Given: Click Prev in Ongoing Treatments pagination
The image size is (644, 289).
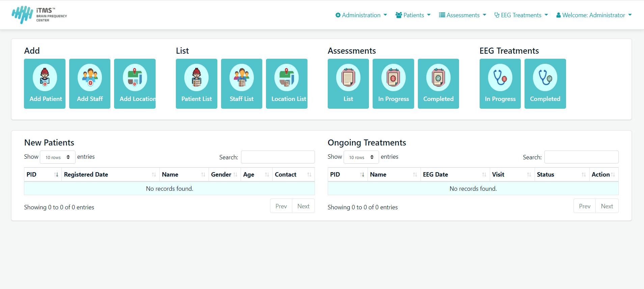Looking at the screenshot, I should pyautogui.click(x=585, y=206).
